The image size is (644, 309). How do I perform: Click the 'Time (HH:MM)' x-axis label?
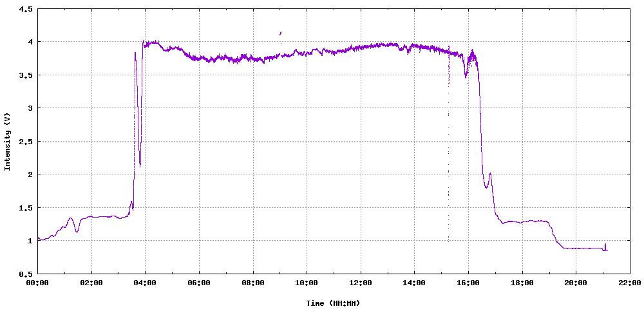point(333,303)
